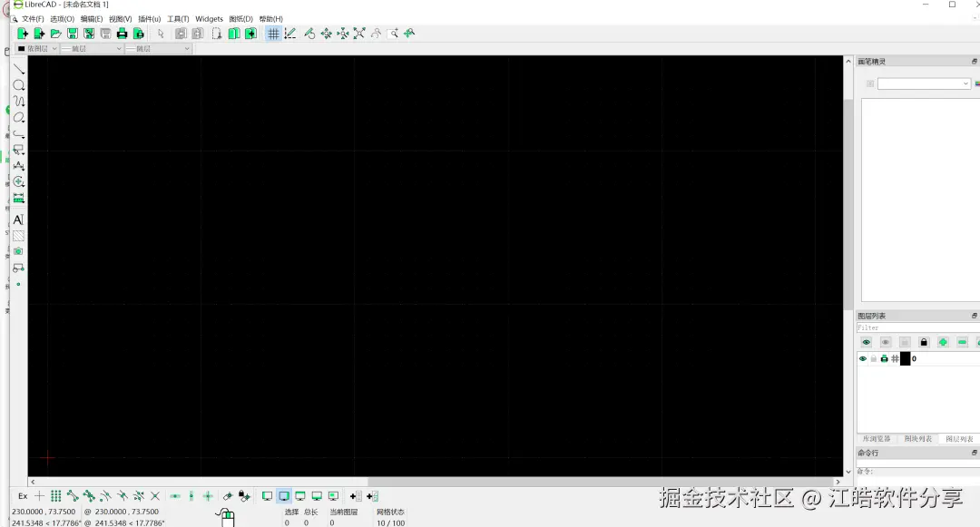Viewport: 980px width, 527px height.
Task: Open the 视图(V) menu
Action: pos(120,19)
